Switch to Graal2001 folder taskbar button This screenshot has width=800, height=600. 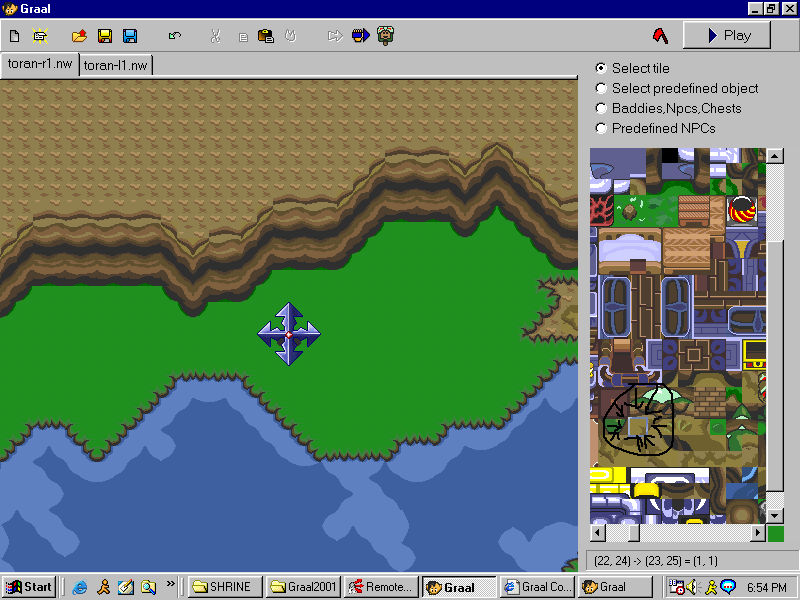(x=303, y=587)
